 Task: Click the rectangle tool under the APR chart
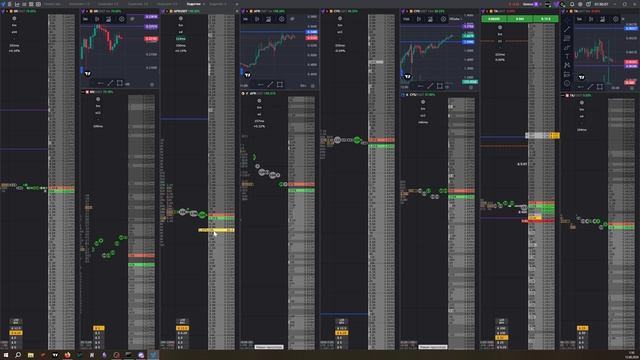(x=280, y=84)
